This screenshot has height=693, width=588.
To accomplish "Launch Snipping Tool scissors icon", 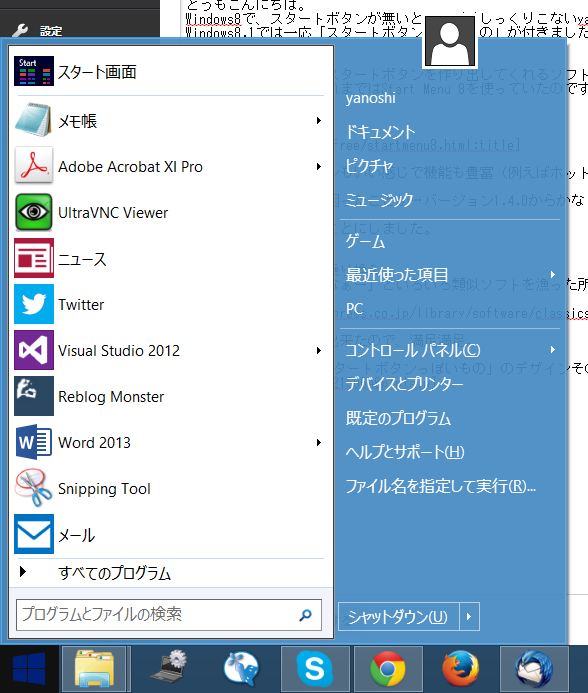I will pyautogui.click(x=34, y=488).
